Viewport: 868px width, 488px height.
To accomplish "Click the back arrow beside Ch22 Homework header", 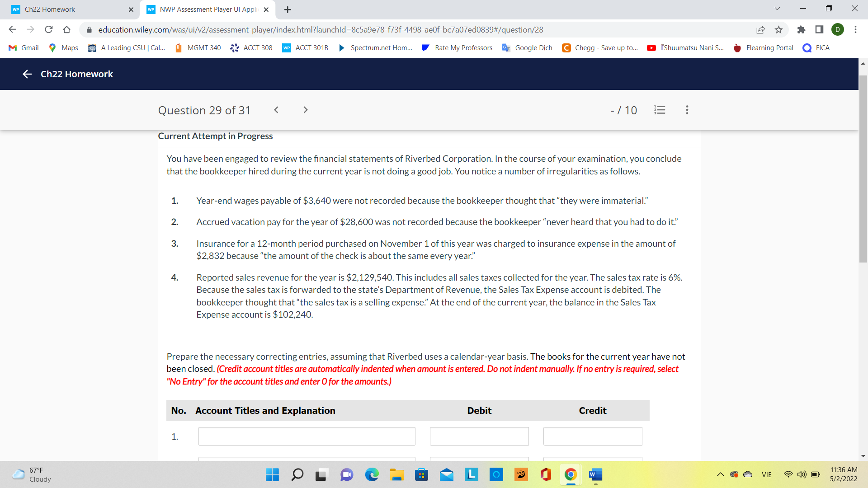I will (27, 74).
